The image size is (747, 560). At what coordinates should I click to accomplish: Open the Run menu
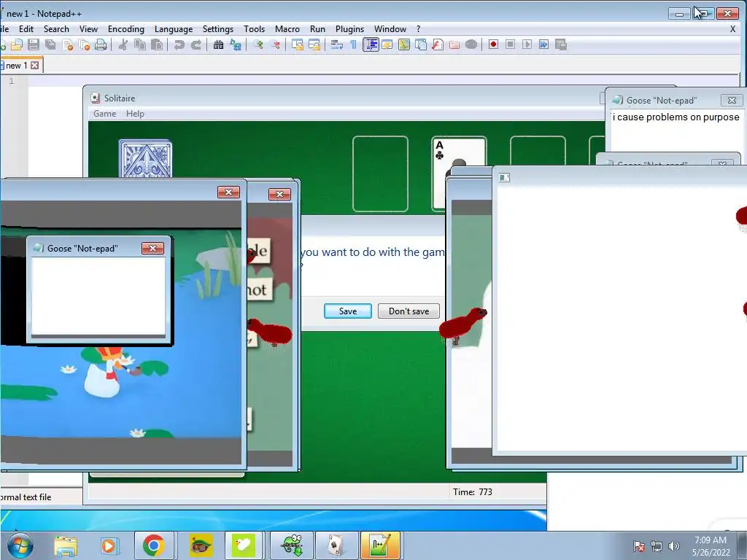click(317, 29)
